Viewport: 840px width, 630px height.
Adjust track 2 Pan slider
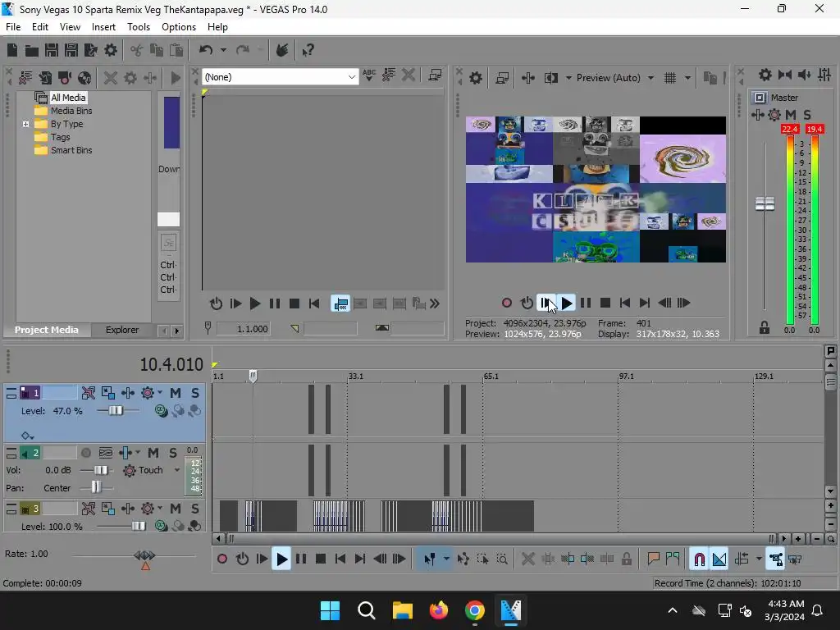96,487
